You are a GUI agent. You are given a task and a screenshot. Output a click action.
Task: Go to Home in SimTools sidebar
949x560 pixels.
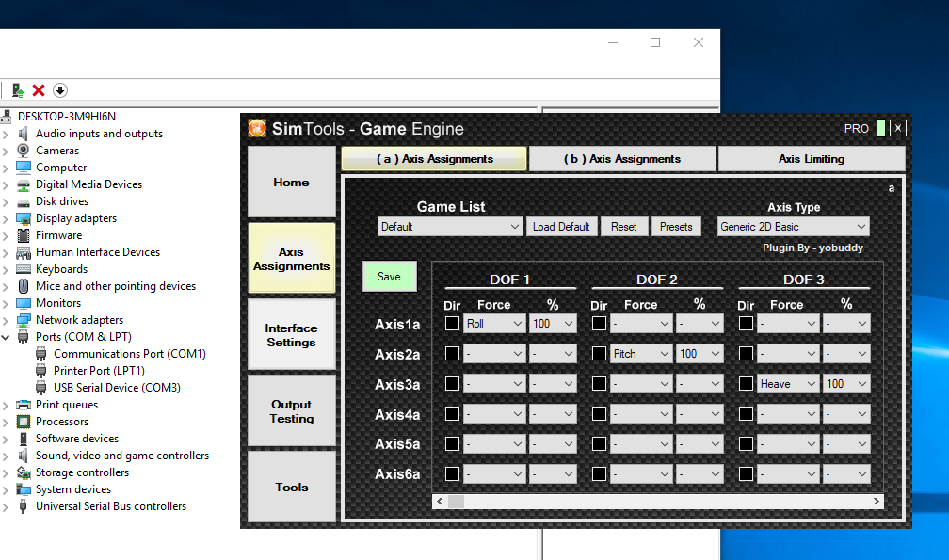[x=291, y=182]
